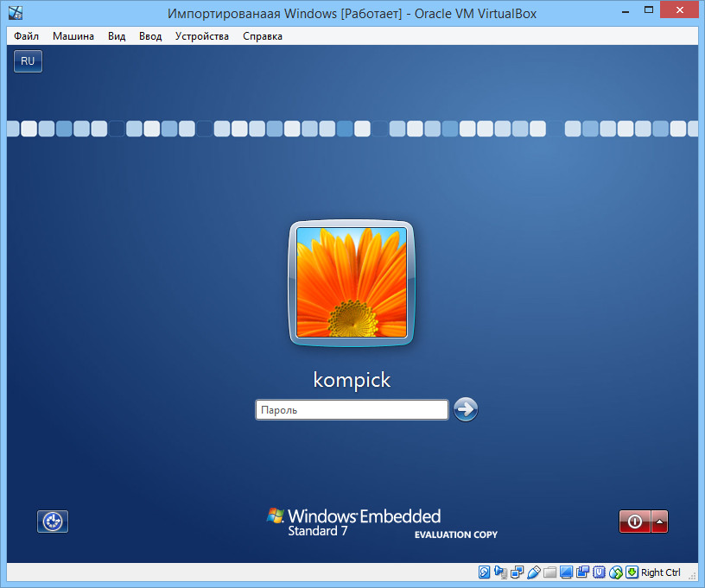
Task: Click the mouse integration status icon
Action: tap(615, 572)
